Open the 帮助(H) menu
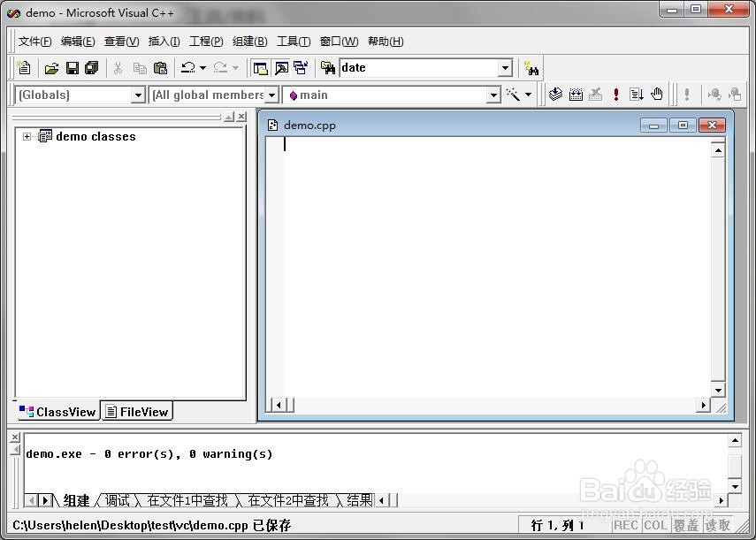The image size is (756, 540). click(386, 42)
